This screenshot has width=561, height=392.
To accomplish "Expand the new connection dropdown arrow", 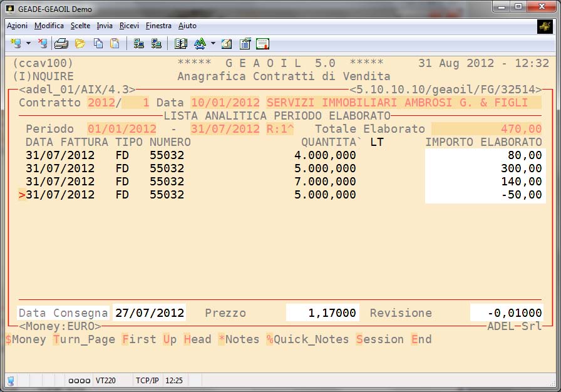I will 28,44.
